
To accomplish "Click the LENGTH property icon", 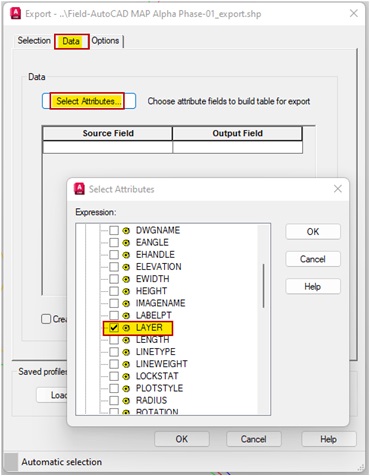I will tap(126, 340).
